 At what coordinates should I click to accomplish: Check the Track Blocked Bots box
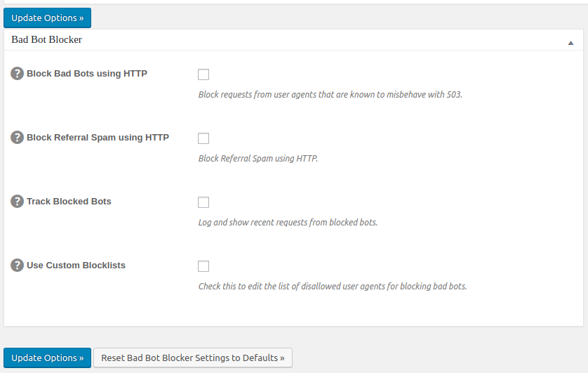(x=203, y=202)
